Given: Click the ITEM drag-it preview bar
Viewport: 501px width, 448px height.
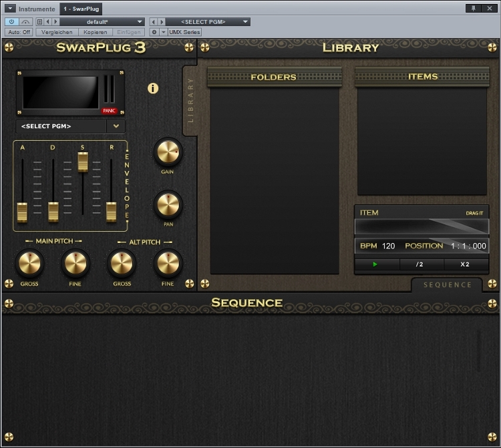Looking at the screenshot, I should click(422, 227).
